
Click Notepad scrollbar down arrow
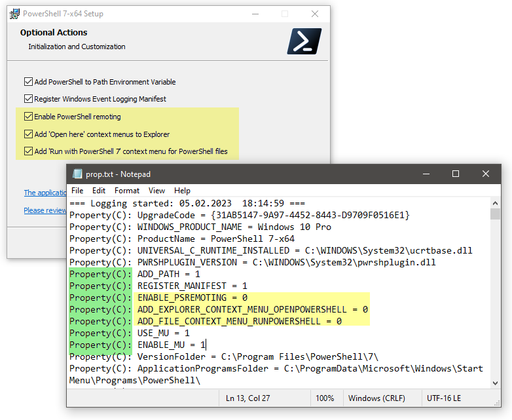point(495,383)
